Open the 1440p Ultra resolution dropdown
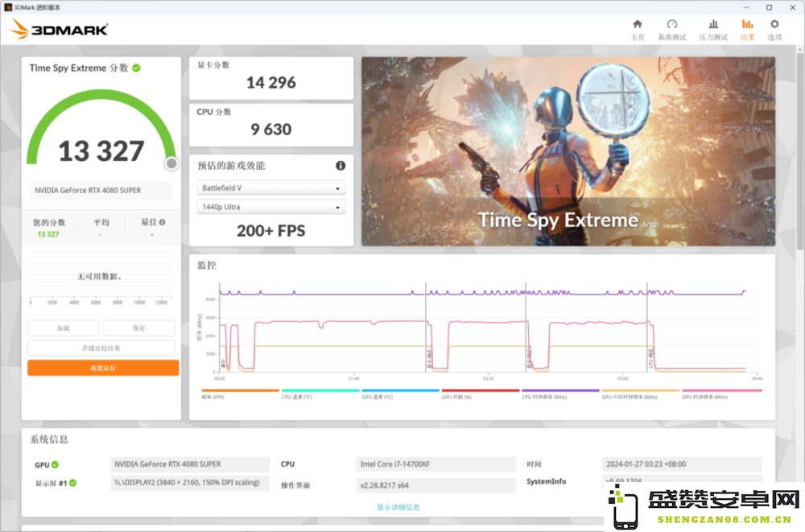 pyautogui.click(x=271, y=207)
